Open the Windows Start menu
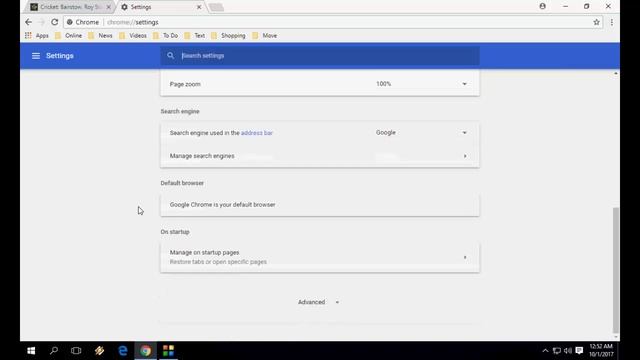The height and width of the screenshot is (360, 640). 31,351
